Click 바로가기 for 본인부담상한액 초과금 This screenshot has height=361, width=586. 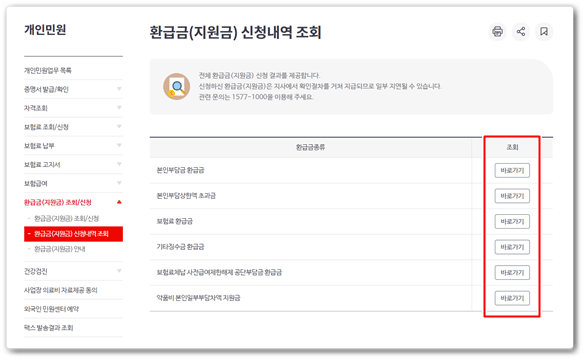[512, 196]
